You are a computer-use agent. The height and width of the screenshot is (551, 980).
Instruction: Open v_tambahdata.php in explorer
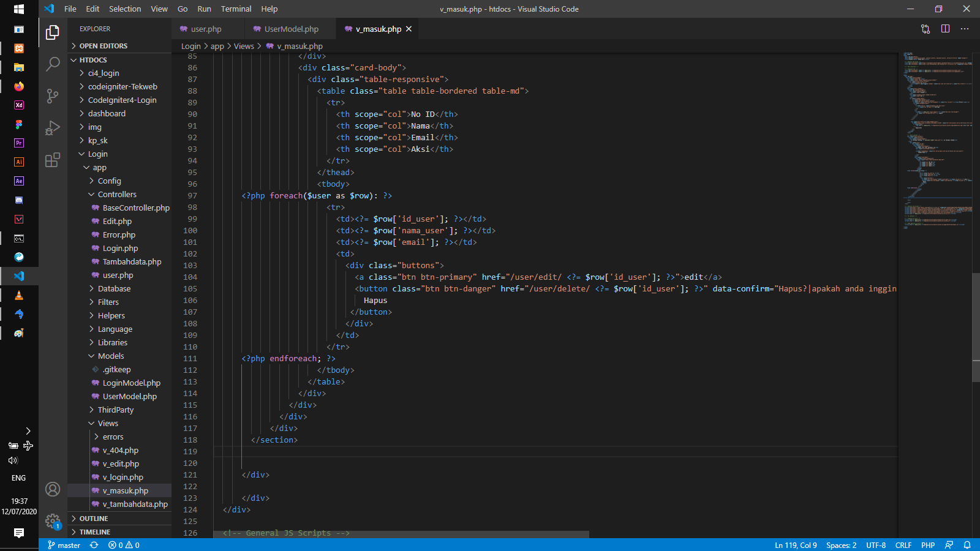[119, 504]
